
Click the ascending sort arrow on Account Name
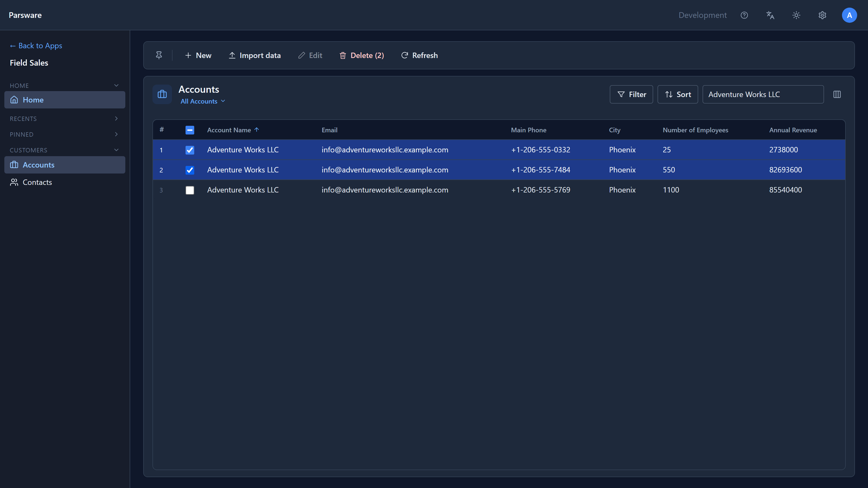pos(257,130)
